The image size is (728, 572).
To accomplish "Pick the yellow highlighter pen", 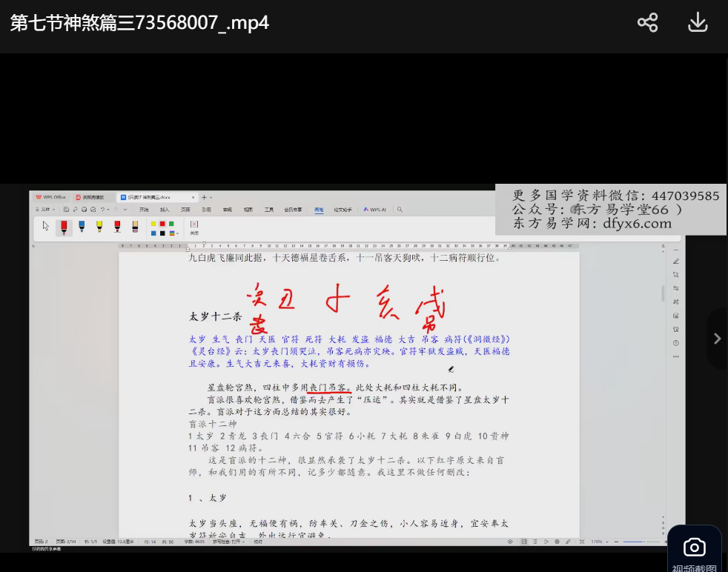I will [99, 227].
